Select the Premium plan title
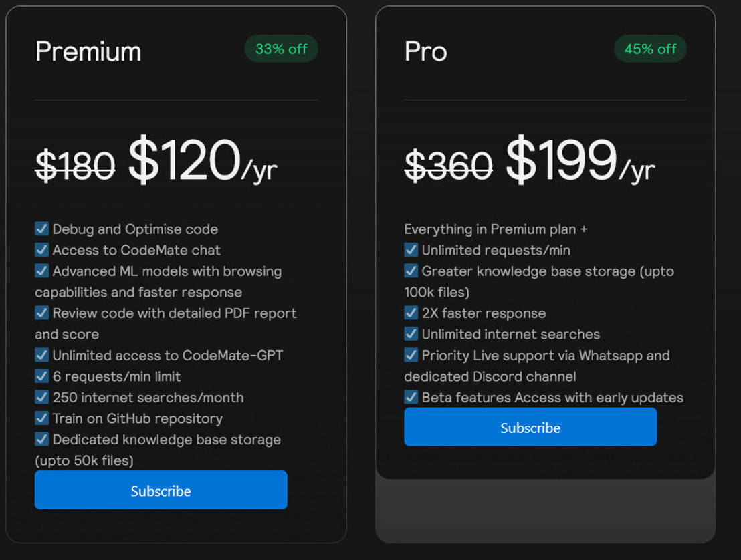The width and height of the screenshot is (741, 560). coord(88,51)
